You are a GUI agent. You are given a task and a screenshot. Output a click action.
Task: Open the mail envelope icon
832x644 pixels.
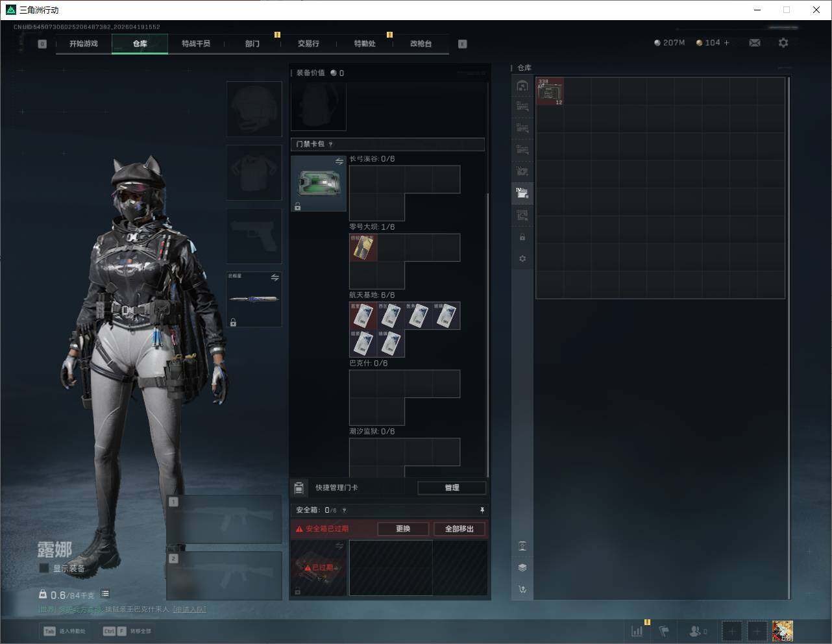755,43
